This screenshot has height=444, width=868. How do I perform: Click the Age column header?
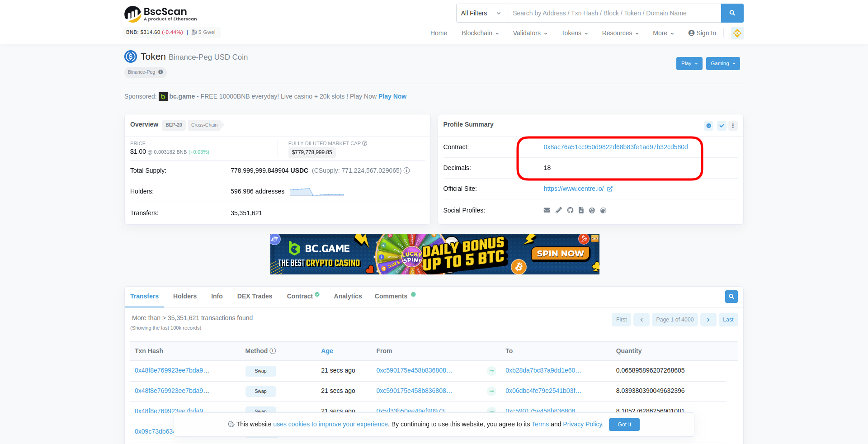pos(327,351)
